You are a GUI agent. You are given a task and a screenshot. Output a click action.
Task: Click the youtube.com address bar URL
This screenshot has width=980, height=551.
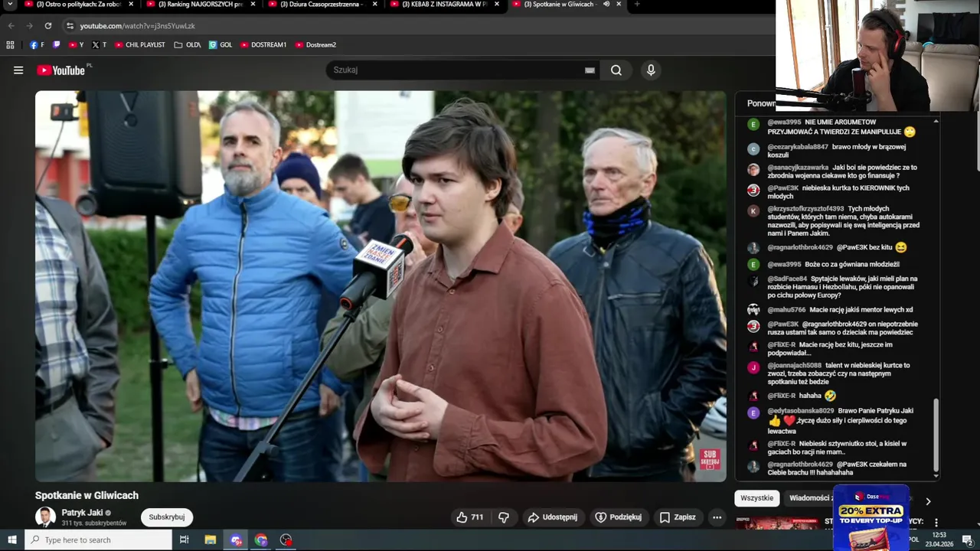(x=138, y=26)
